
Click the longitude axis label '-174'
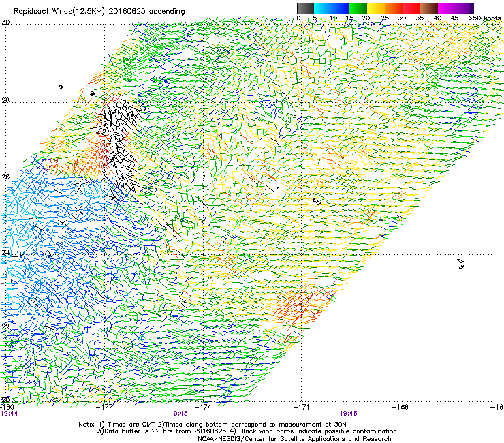pos(203,407)
